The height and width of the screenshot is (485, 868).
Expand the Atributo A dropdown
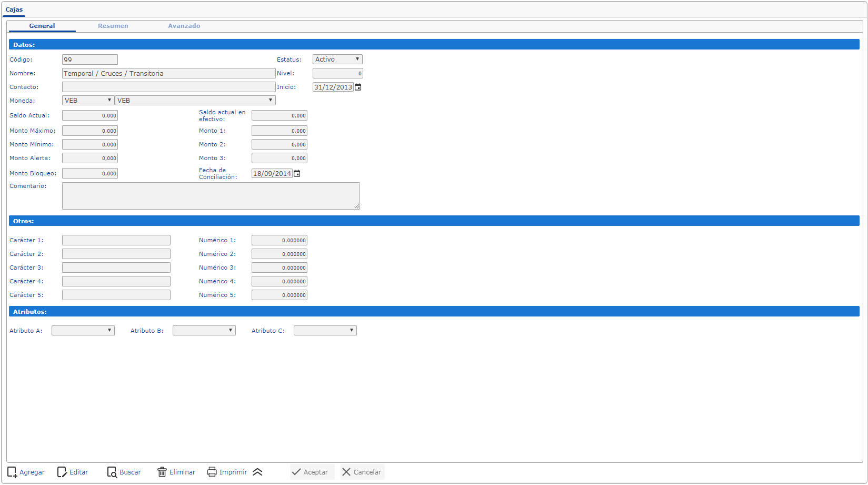coord(83,331)
